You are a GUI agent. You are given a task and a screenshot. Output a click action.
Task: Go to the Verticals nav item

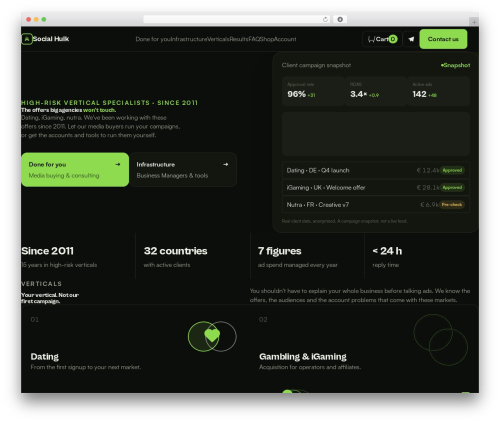click(218, 39)
